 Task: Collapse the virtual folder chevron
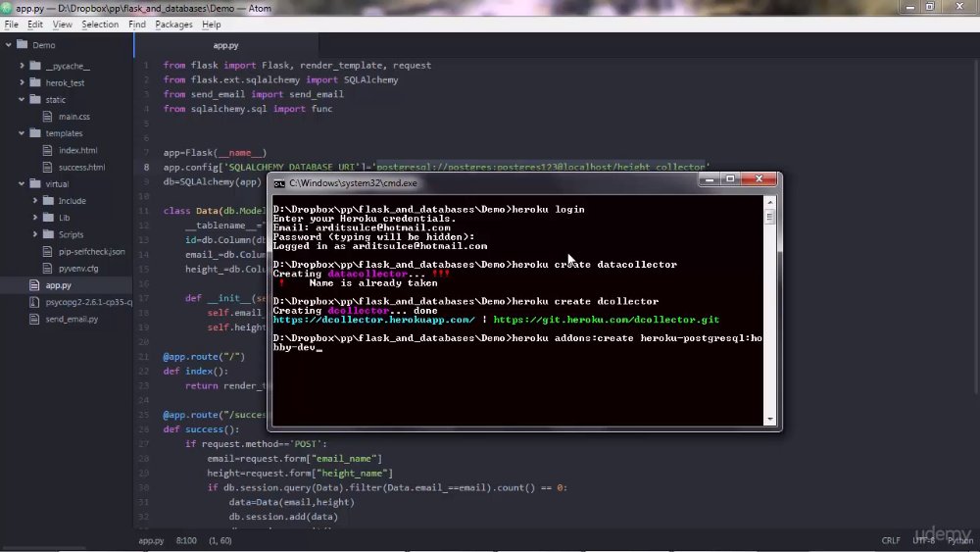[x=22, y=183]
